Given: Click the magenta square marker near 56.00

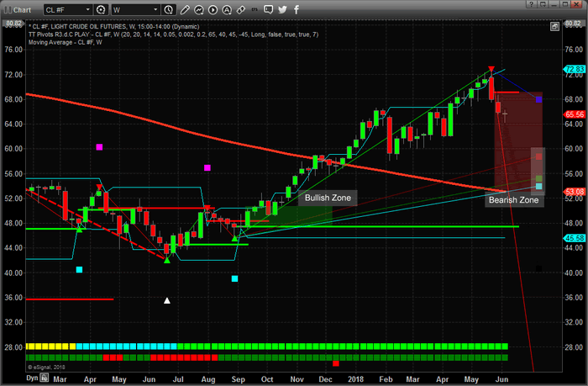Looking at the screenshot, I should coord(207,168).
